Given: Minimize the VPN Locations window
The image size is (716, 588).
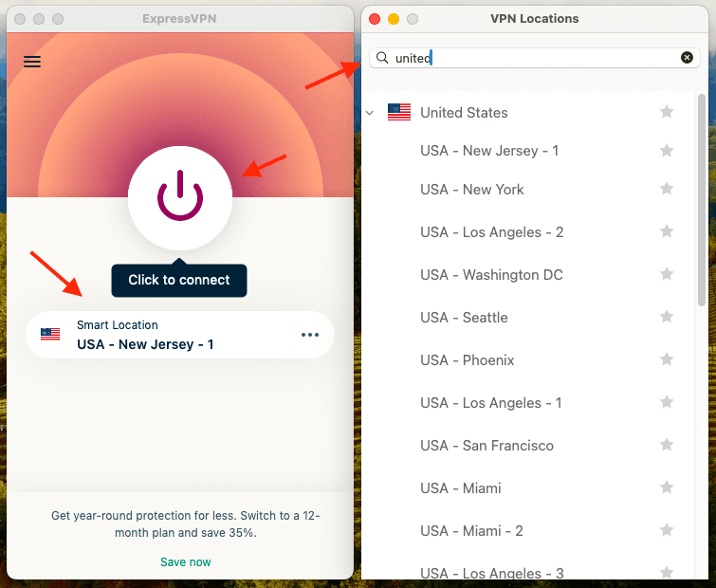Looking at the screenshot, I should [x=394, y=19].
